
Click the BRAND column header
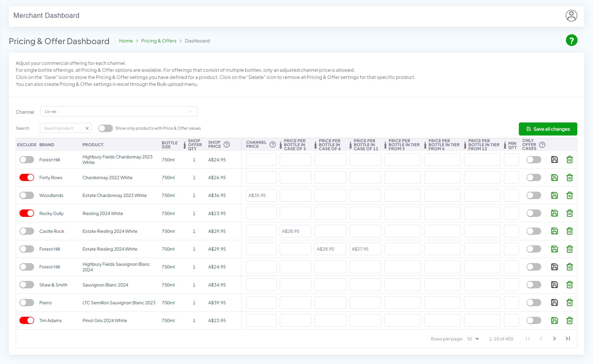pos(47,145)
